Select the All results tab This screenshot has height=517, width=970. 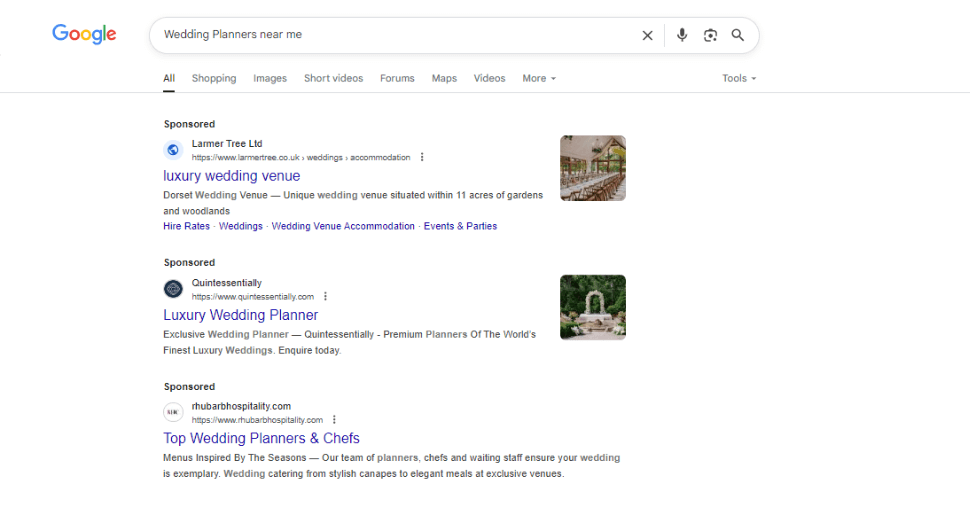pos(169,79)
